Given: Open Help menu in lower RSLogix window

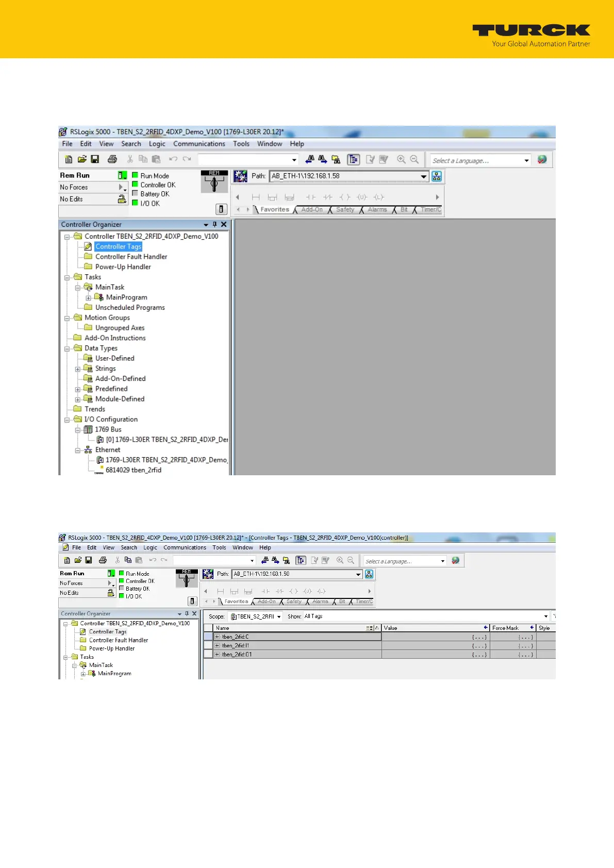Looking at the screenshot, I should (x=265, y=547).
